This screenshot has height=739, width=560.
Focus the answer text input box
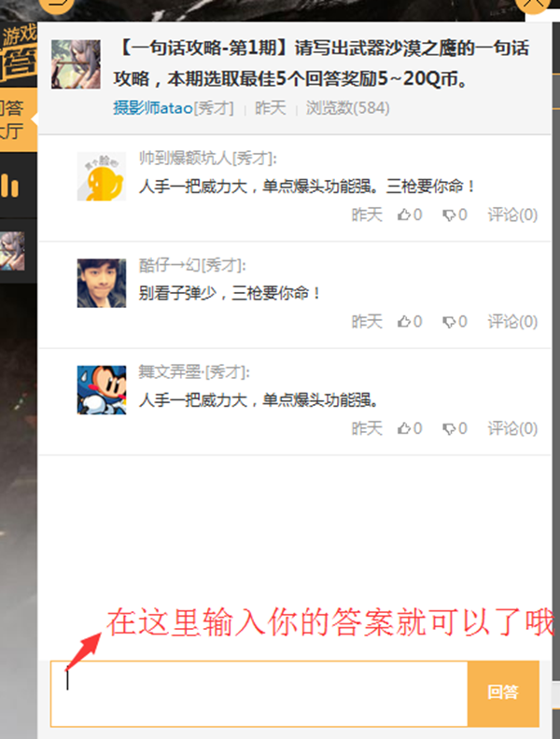coord(259,693)
